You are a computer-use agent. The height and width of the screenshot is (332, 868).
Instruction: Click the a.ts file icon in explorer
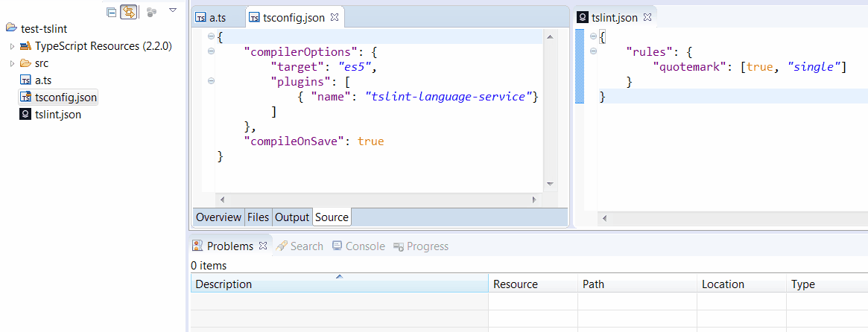(25, 80)
